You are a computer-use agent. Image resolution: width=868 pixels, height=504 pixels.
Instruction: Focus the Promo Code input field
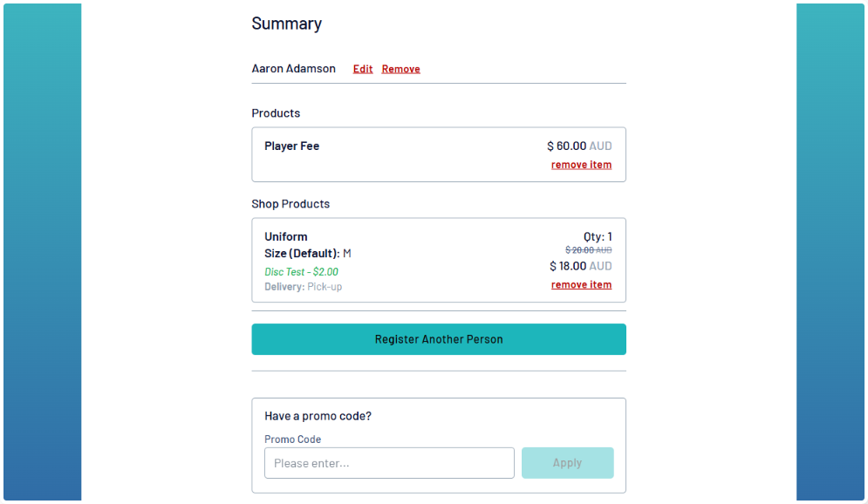tap(389, 463)
